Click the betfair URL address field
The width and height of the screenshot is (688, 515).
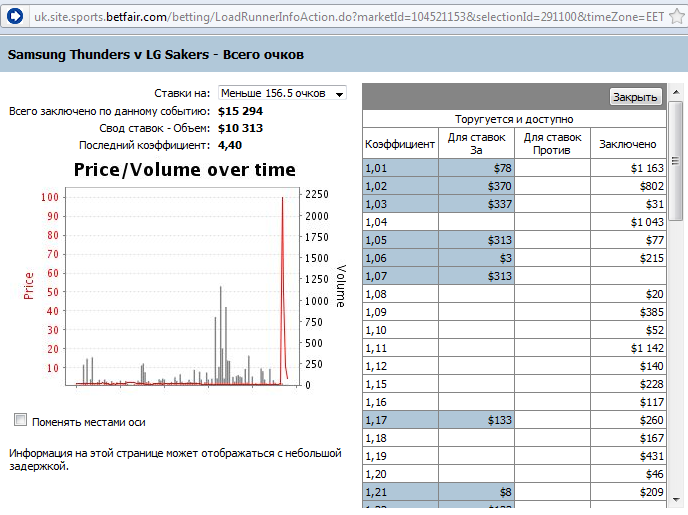349,17
